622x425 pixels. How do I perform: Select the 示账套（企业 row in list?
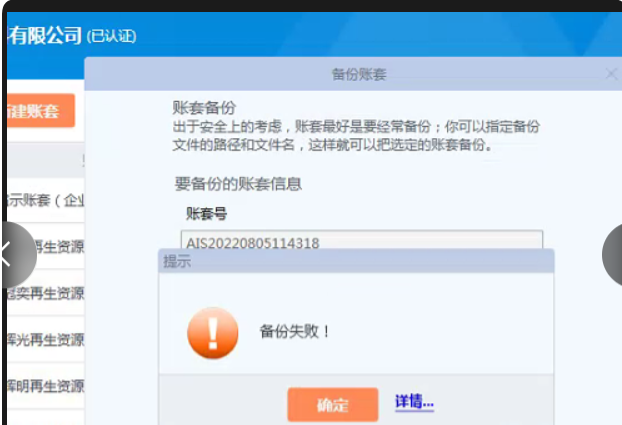45,200
